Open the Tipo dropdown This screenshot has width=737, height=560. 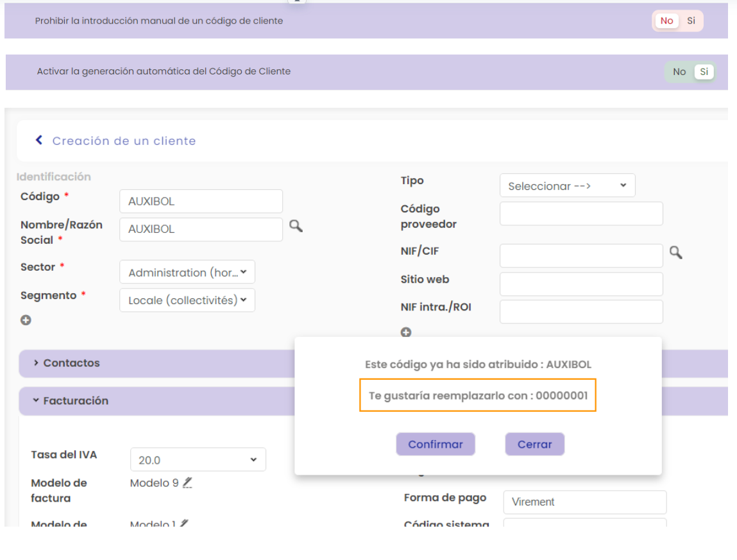[x=567, y=186]
